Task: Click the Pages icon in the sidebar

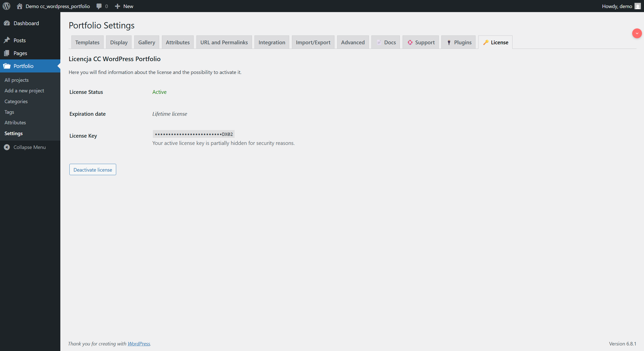Action: pyautogui.click(x=7, y=53)
